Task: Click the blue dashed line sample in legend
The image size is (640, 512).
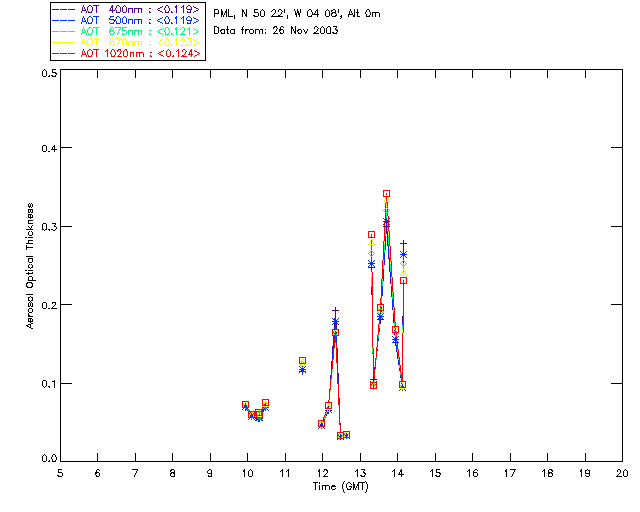Action: pyautogui.click(x=64, y=20)
